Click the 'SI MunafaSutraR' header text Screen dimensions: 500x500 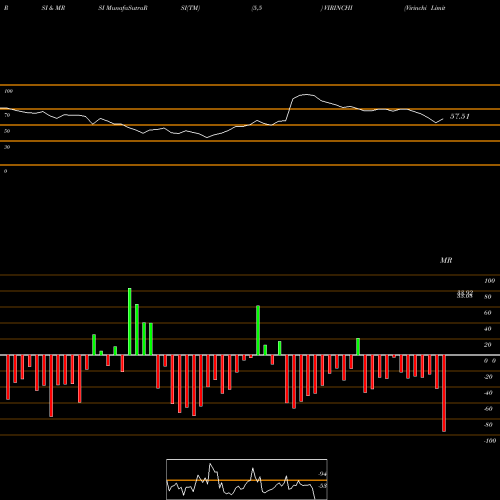[123, 8]
